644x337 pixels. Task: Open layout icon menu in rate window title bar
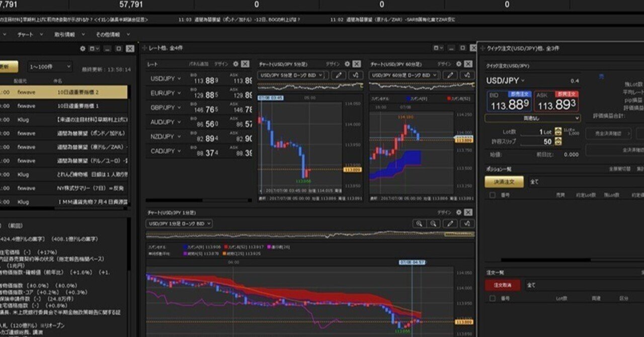click(439, 48)
